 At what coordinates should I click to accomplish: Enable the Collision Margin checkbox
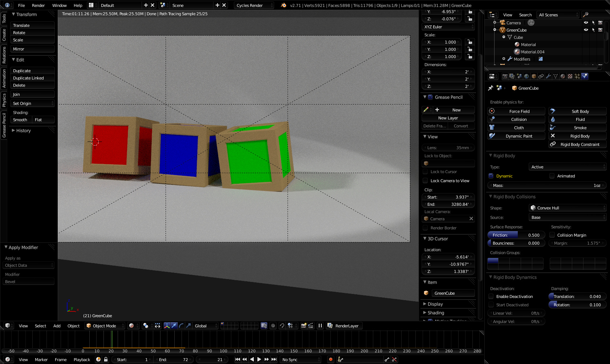(552, 235)
